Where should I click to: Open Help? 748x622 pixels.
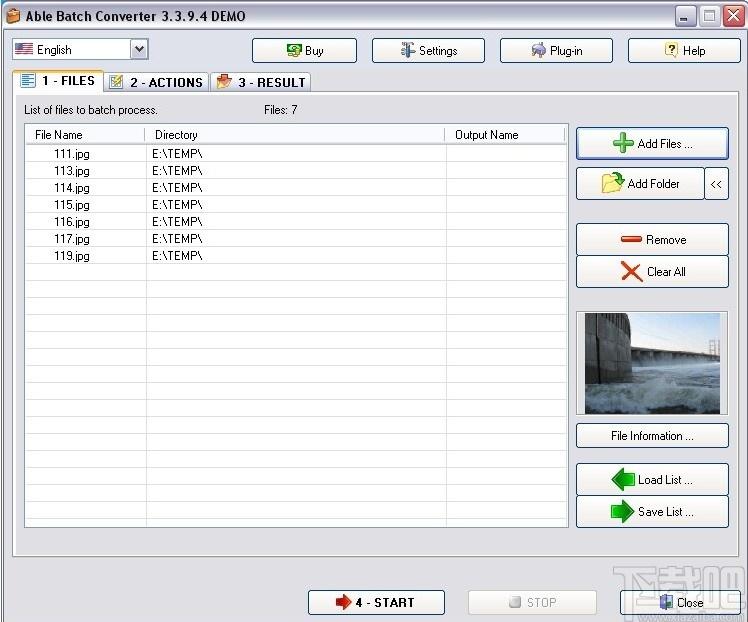click(684, 51)
